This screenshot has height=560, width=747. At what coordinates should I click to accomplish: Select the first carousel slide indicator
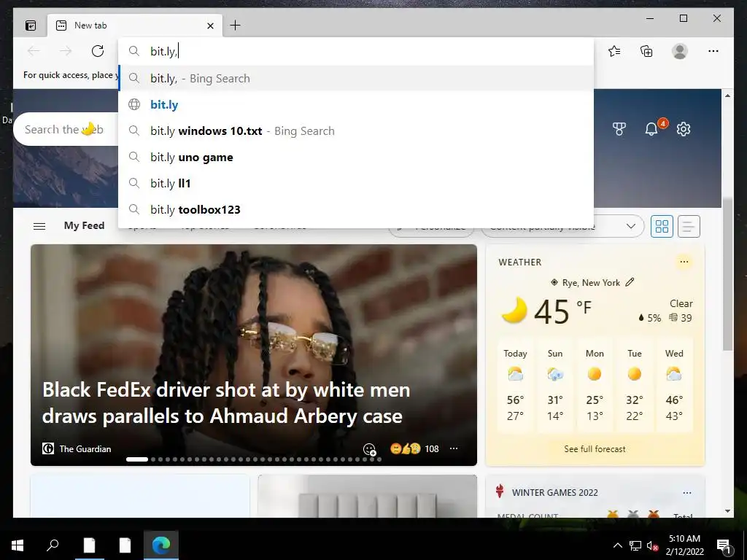(x=137, y=459)
